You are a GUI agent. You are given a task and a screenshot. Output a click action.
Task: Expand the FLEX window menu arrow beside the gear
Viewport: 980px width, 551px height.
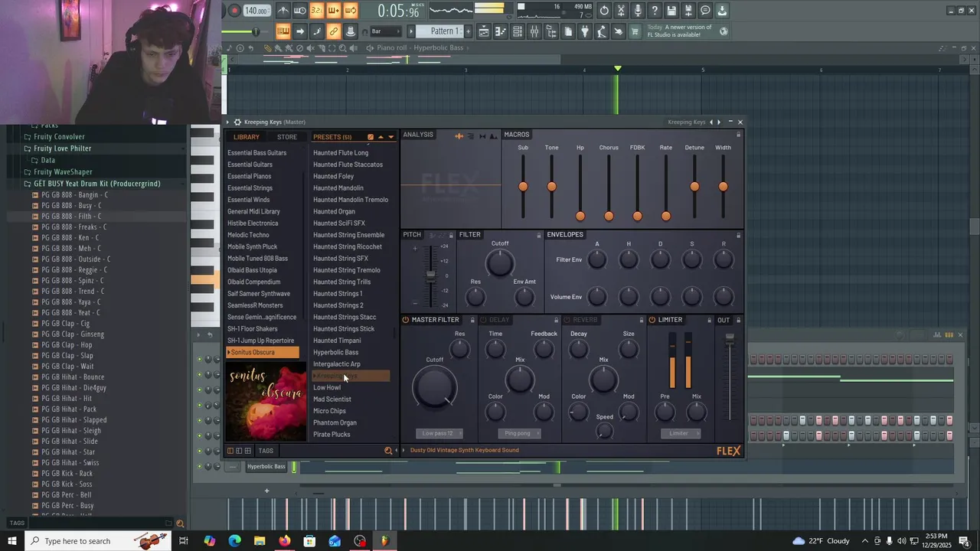point(228,122)
